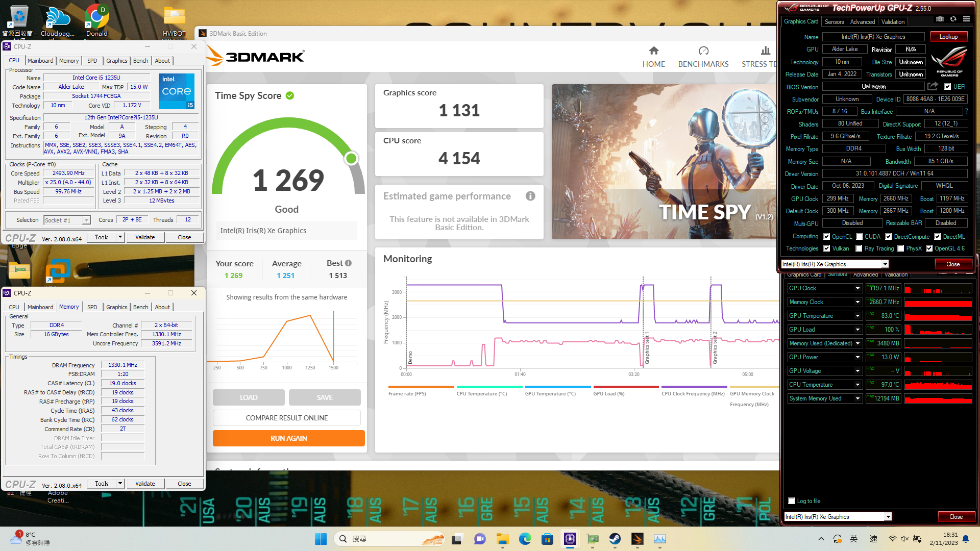Click the STRESS TESTS bar-chart icon

coord(765,51)
